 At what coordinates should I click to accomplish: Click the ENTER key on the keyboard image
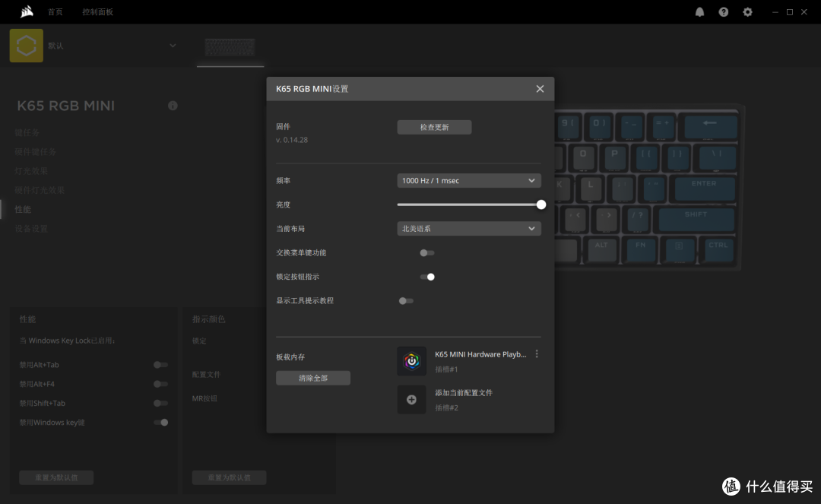704,189
